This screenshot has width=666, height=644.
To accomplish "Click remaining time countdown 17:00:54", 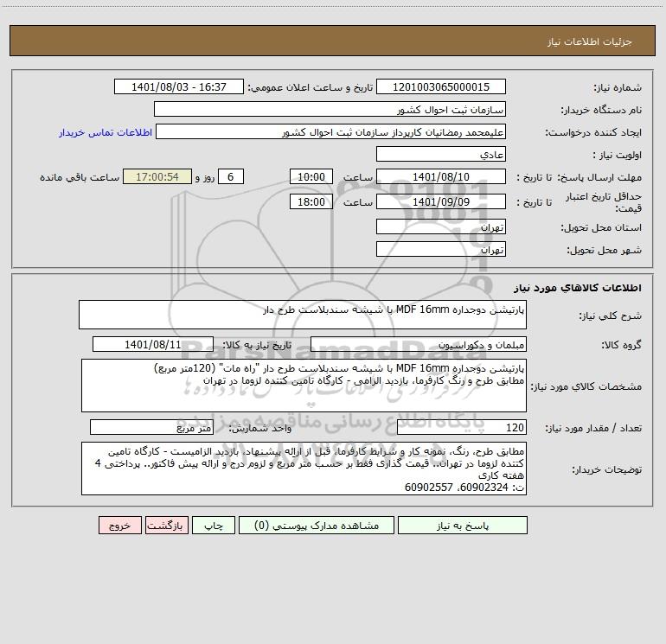I will click(x=157, y=176).
